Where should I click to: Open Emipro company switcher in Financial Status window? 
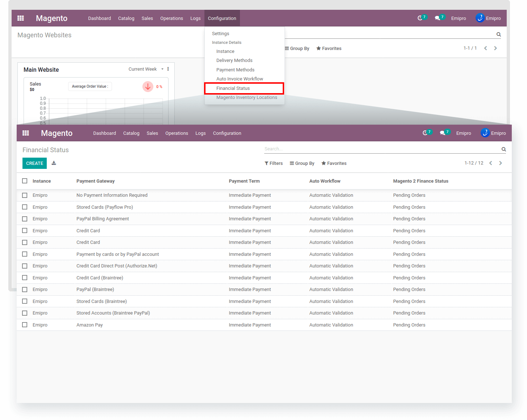point(464,133)
